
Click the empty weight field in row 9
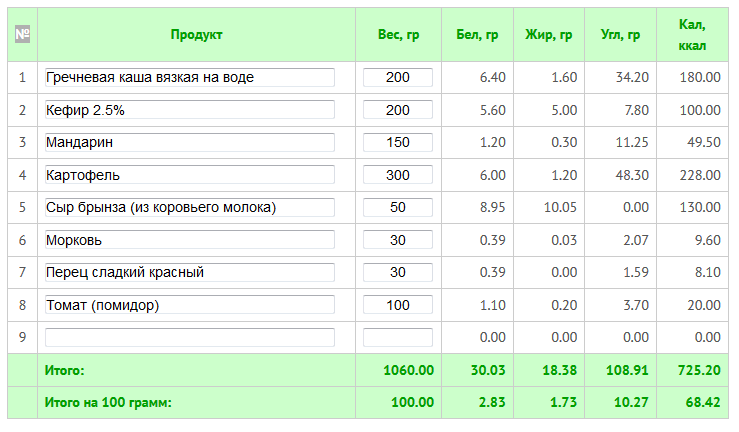[398, 337]
